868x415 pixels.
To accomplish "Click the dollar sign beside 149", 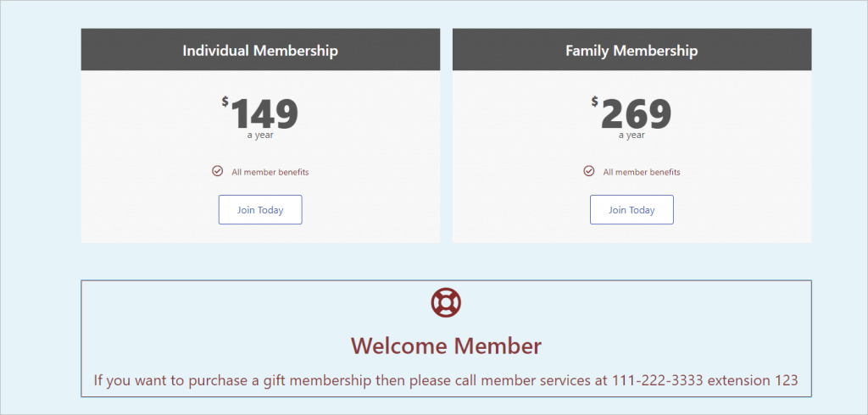I will click(x=225, y=102).
